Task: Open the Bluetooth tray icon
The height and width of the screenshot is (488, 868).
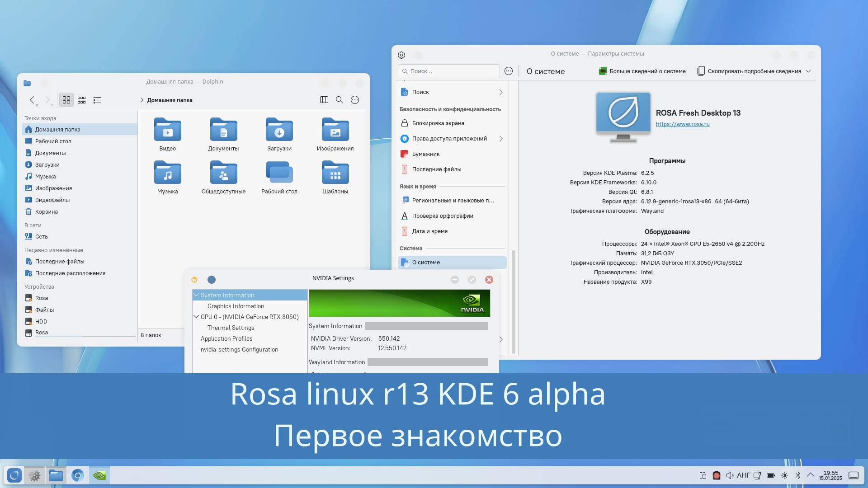Action: pos(798,475)
